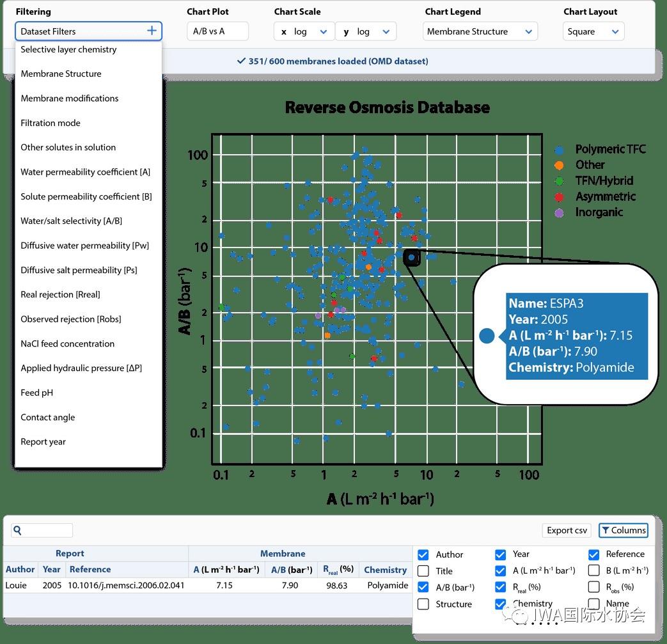Screen dimensions: 667x644
Task: Click the funnel icon on Columns button
Action: 605,530
